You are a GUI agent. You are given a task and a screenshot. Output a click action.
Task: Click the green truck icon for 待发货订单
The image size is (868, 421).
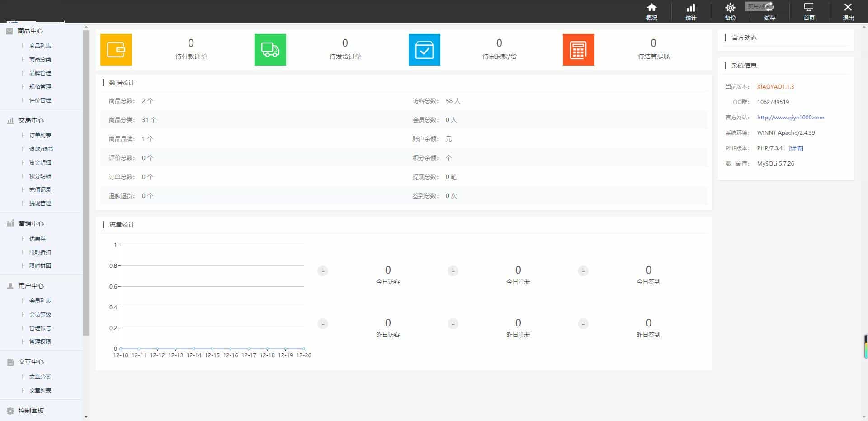[x=270, y=50]
